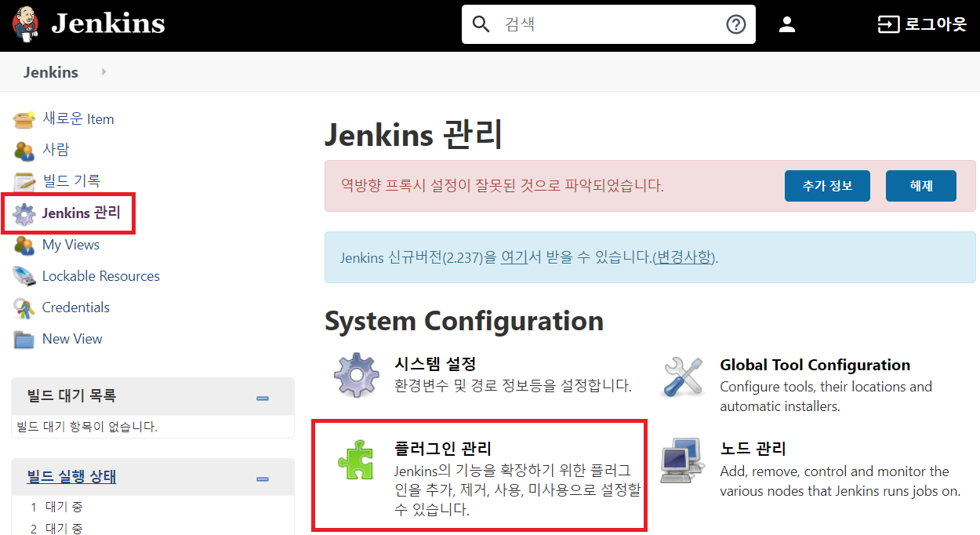Click the 시스템 설정 gear icon
This screenshot has width=980, height=535.
click(357, 376)
